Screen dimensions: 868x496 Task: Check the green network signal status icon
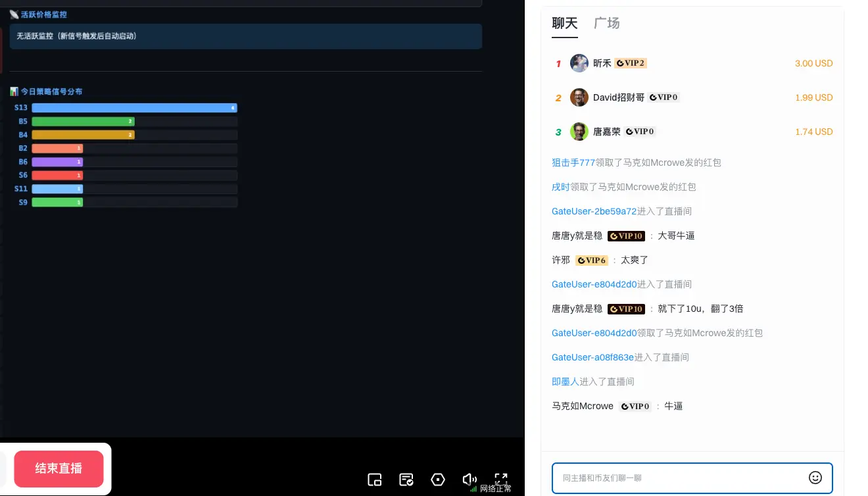coord(473,489)
